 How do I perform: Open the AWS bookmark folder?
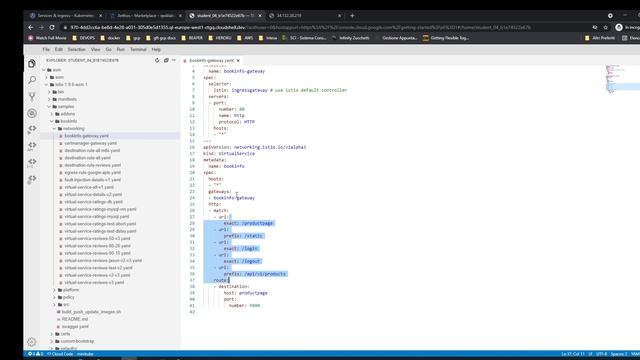coord(245,38)
